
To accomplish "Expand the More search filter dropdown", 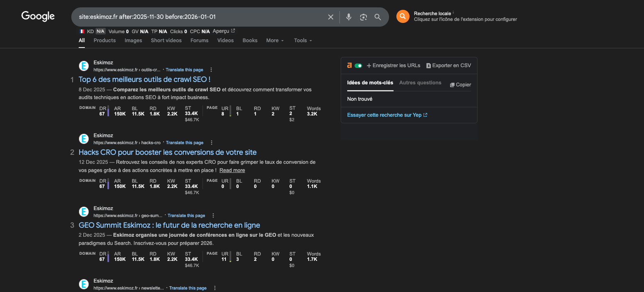I will coord(275,41).
